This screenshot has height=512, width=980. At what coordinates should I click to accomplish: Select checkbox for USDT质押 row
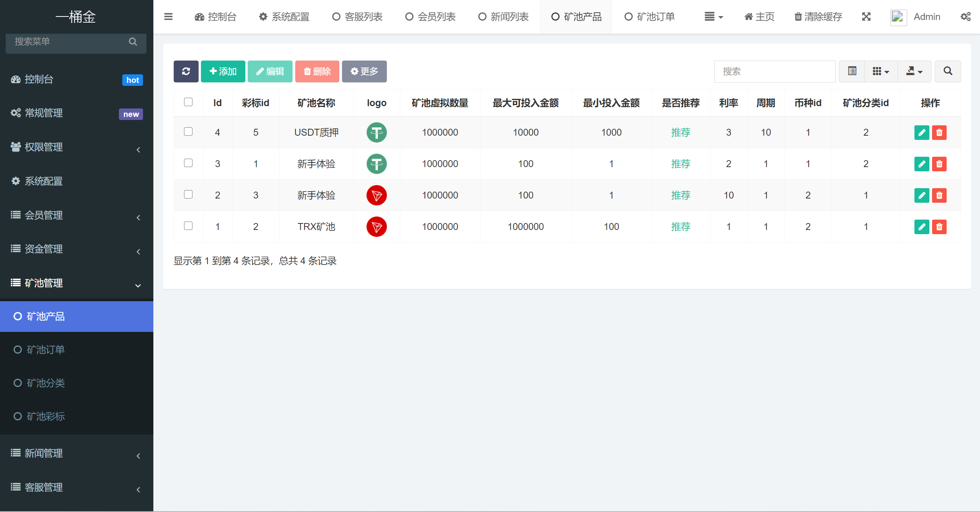[188, 132]
